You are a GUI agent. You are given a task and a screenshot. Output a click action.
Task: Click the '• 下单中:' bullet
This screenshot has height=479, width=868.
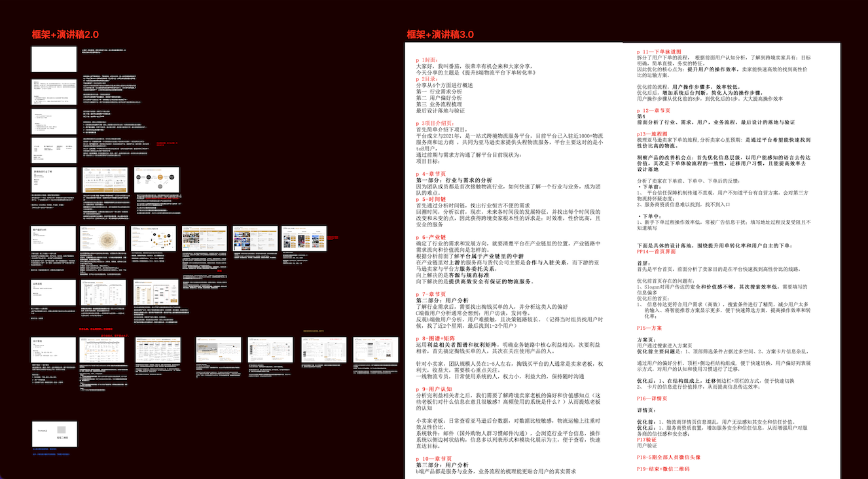tap(650, 215)
